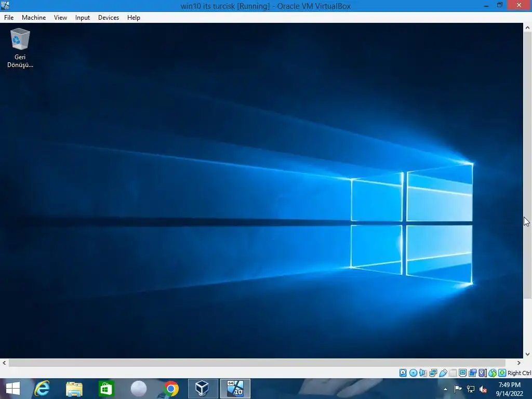Image resolution: width=532 pixels, height=399 pixels.
Task: Click the muted volume tray icon
Action: (483, 389)
